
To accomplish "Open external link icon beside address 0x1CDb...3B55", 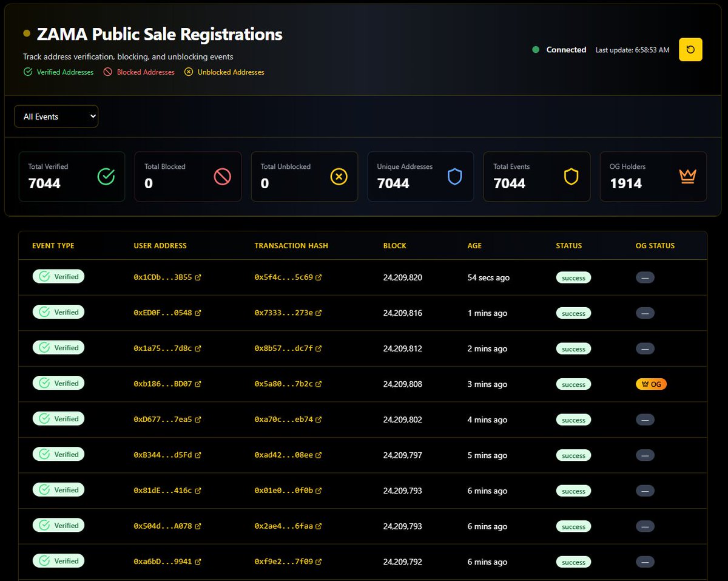I will 198,277.
